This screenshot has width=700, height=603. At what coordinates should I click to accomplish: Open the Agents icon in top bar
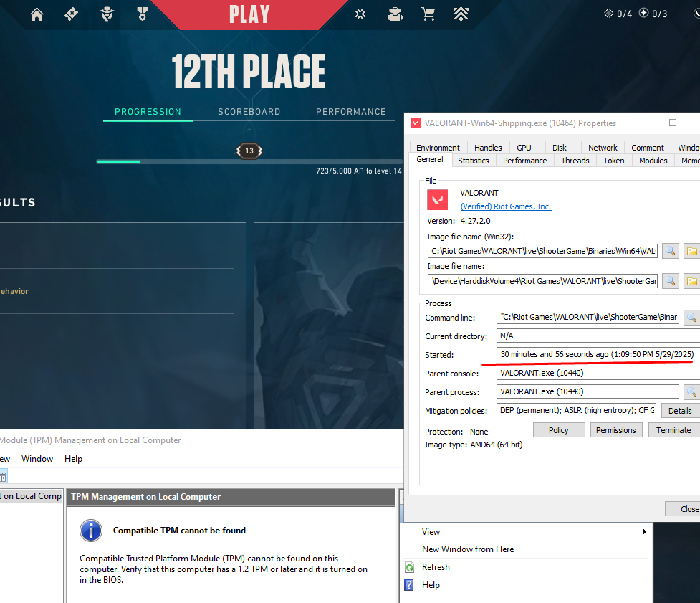pos(107,14)
